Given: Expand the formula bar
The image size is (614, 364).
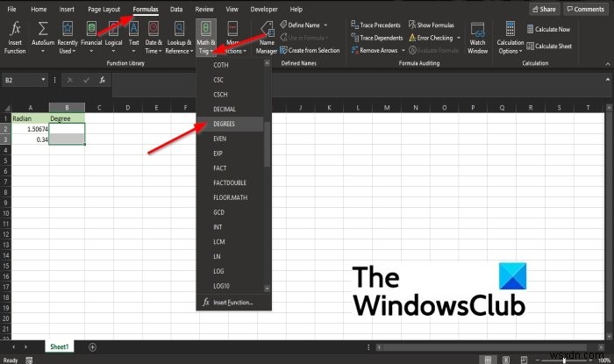Looking at the screenshot, I should point(607,80).
